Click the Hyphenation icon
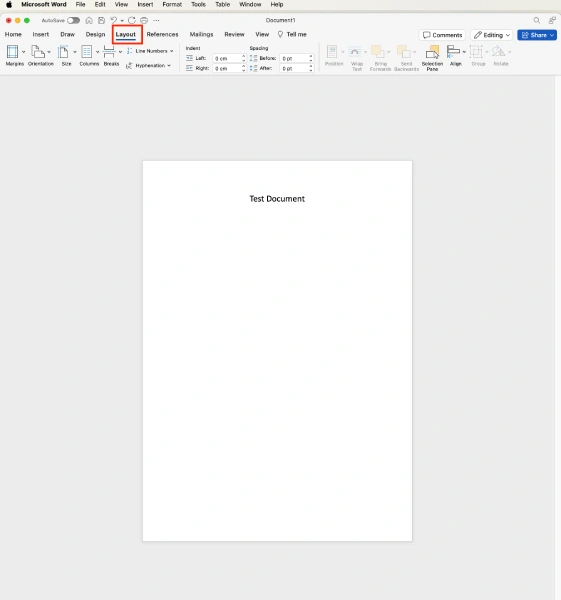 (x=129, y=65)
